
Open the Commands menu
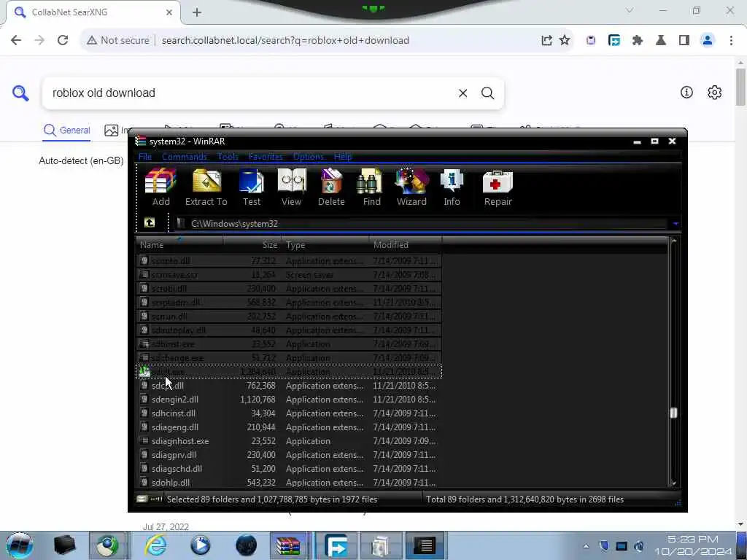[185, 157]
